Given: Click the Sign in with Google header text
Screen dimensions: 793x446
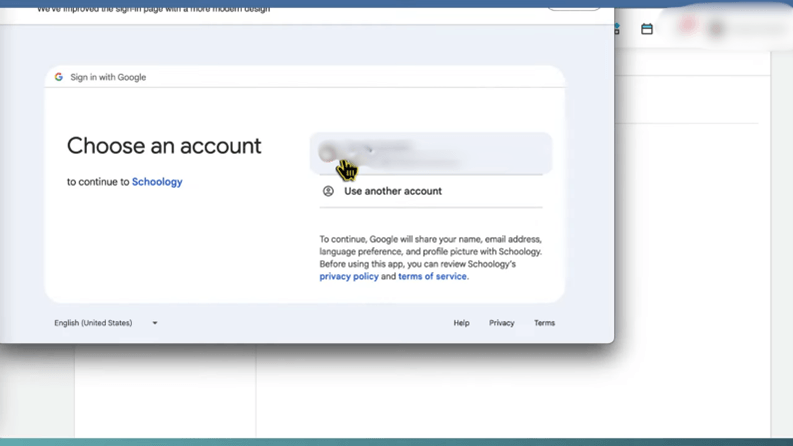Looking at the screenshot, I should (x=108, y=77).
